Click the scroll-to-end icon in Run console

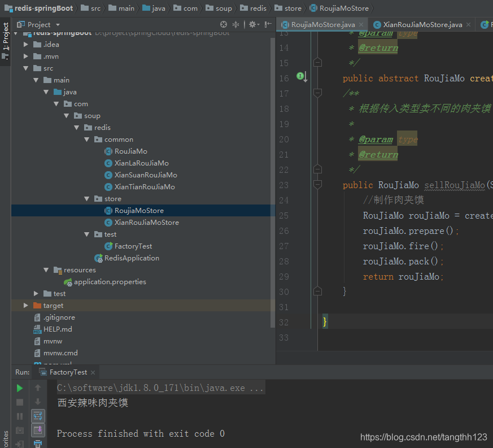coord(38,430)
